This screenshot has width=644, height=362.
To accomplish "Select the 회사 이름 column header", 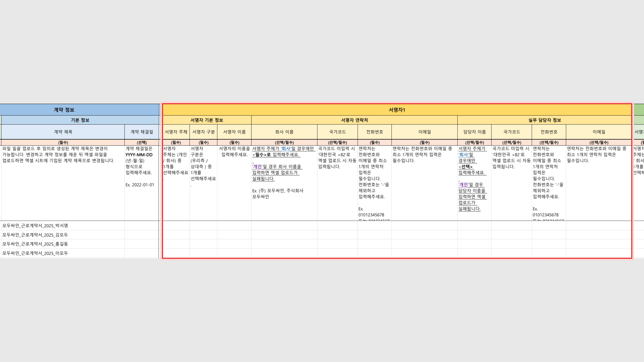I will 284,132.
